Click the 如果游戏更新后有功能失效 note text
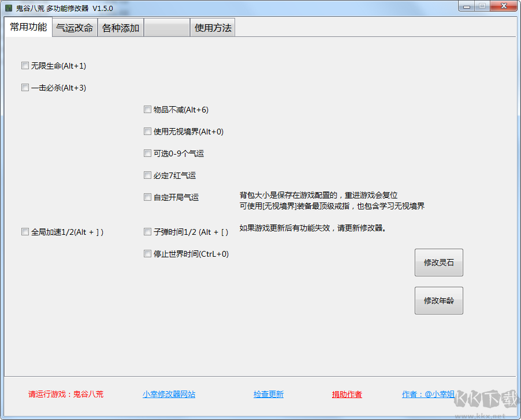 313,228
